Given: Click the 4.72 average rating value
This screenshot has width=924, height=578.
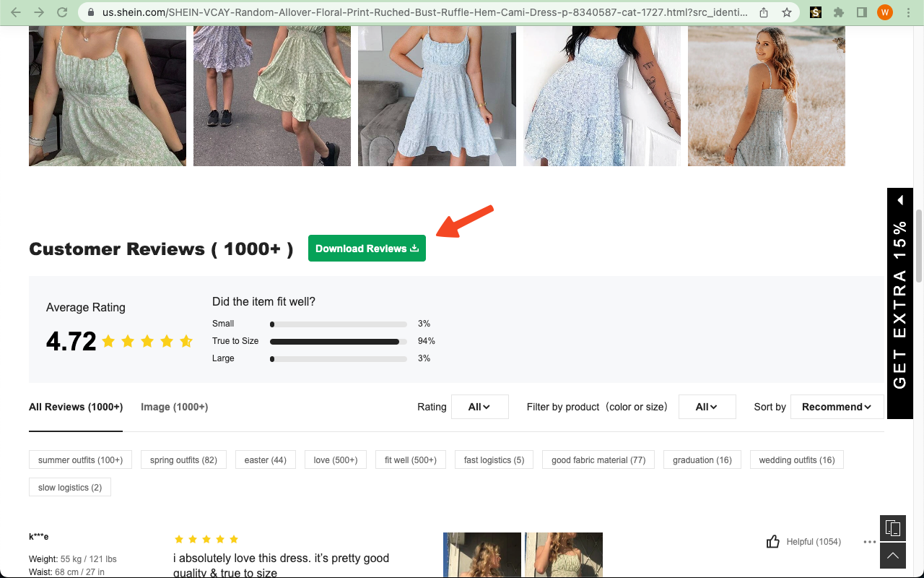Looking at the screenshot, I should coord(71,341).
